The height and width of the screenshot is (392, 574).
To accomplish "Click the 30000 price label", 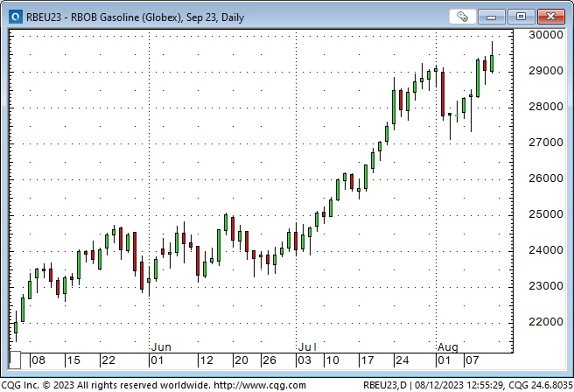I will coord(546,35).
